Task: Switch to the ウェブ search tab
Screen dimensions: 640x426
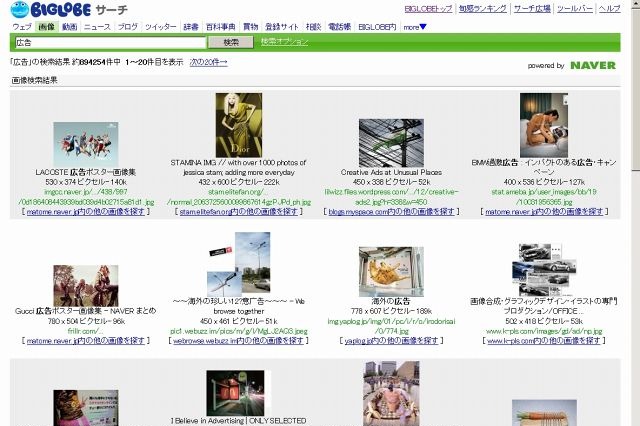Action: 22,27
